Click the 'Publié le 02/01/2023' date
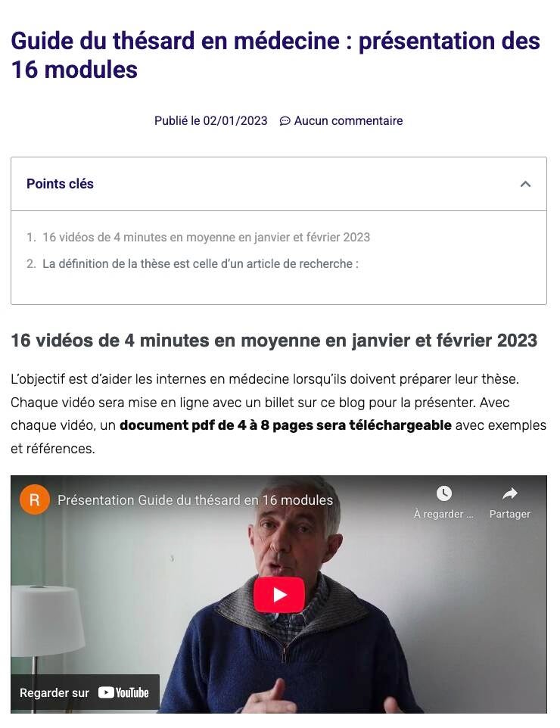This screenshot has height=728, width=560. click(210, 121)
